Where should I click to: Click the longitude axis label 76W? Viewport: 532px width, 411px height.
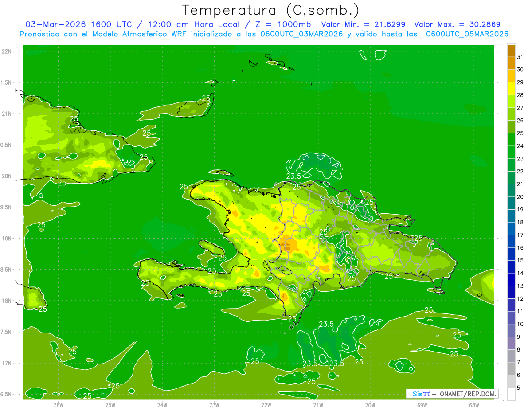(x=58, y=405)
